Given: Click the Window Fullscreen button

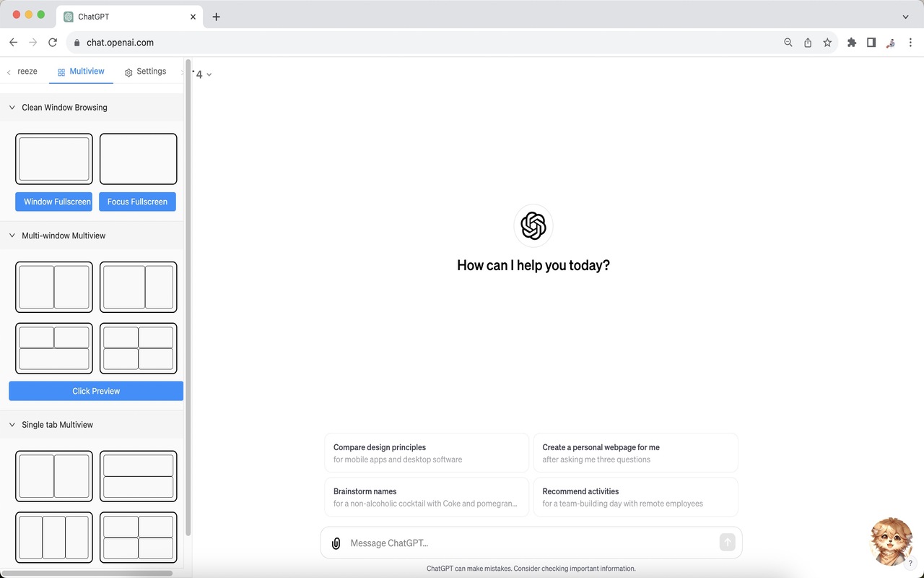Looking at the screenshot, I should coord(53,202).
